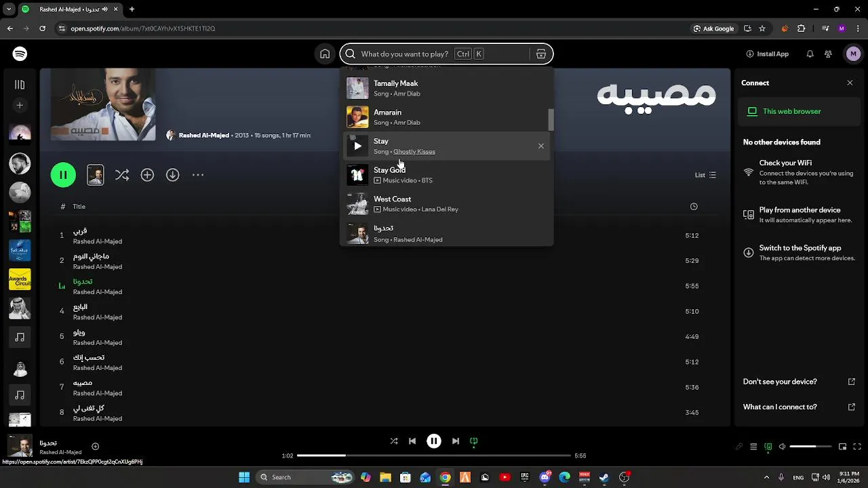Image resolution: width=868 pixels, height=488 pixels.
Task: Select Stay Gold music video result
Action: 447,175
